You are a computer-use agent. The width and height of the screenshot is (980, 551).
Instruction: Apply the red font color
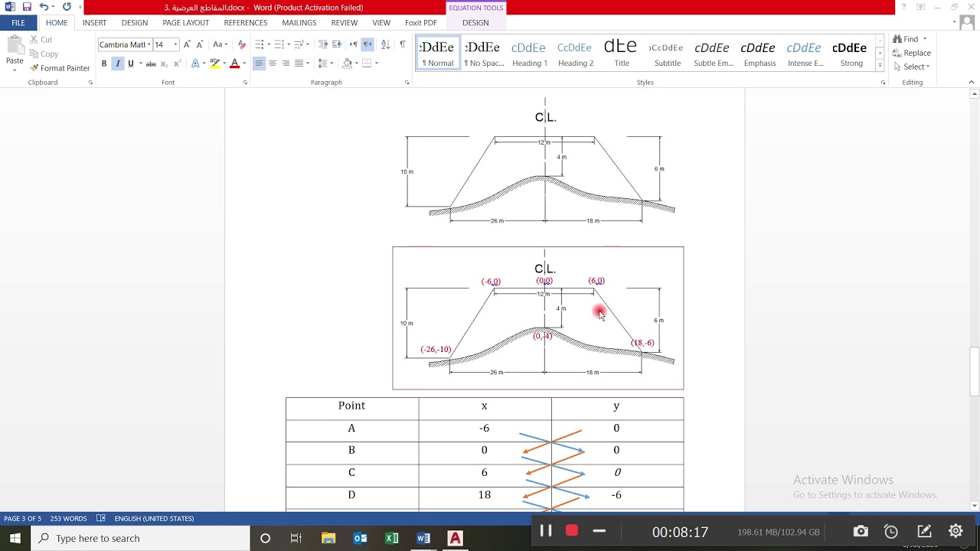234,64
